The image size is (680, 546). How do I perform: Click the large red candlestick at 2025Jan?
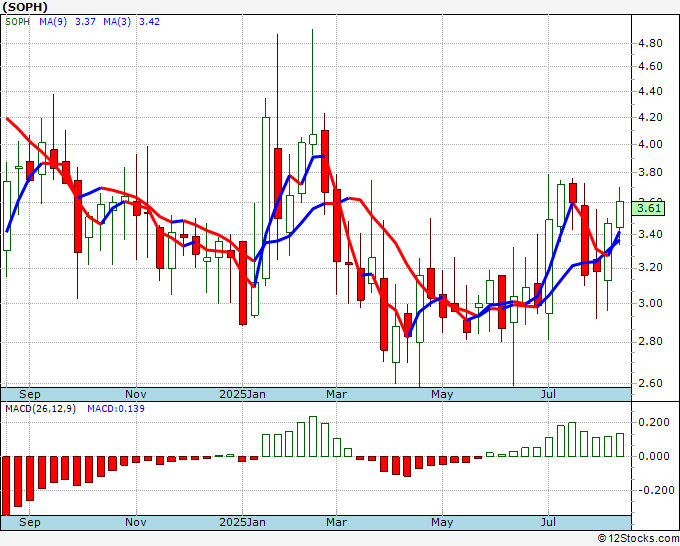point(243,283)
